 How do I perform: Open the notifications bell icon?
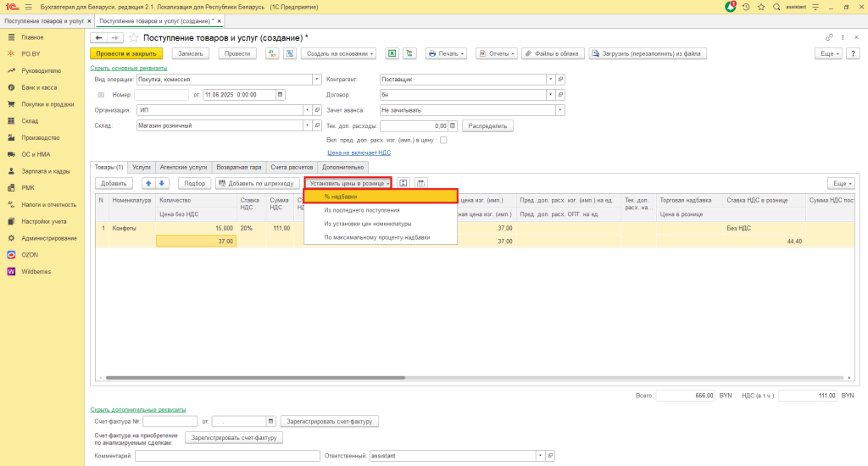point(731,7)
